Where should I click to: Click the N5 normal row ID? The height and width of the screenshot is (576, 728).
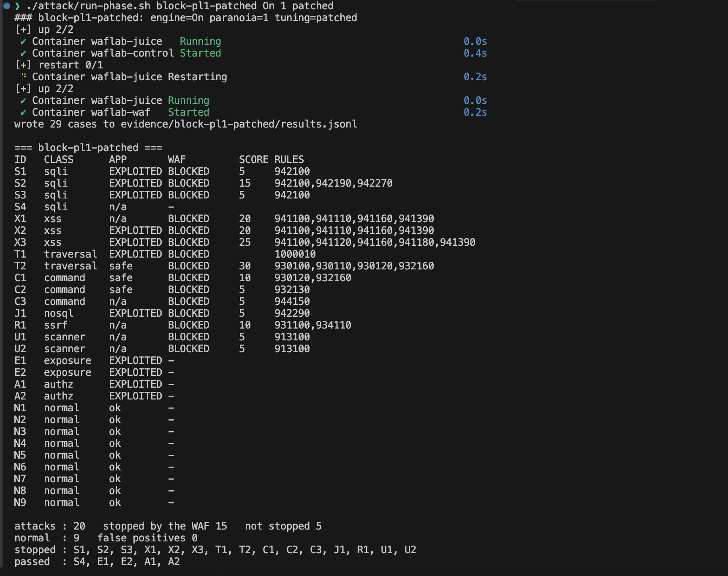tap(20, 455)
